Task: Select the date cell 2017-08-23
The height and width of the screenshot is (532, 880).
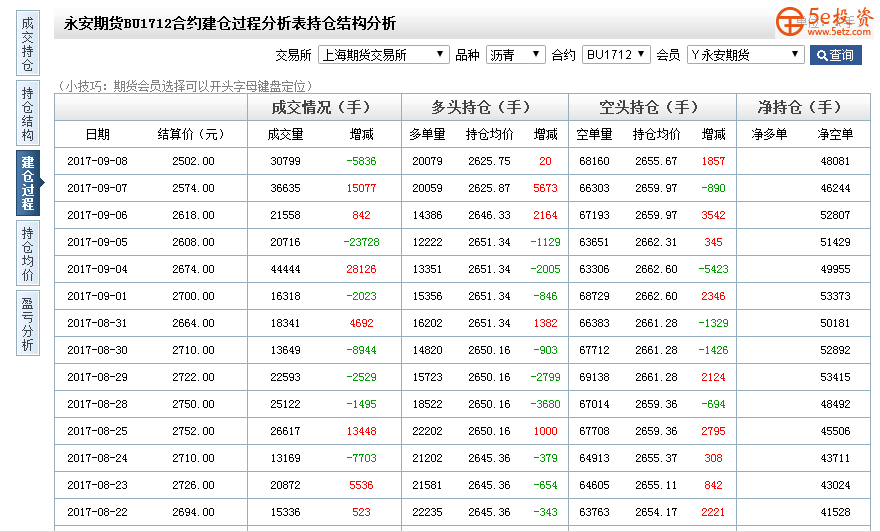Action: click(x=98, y=485)
